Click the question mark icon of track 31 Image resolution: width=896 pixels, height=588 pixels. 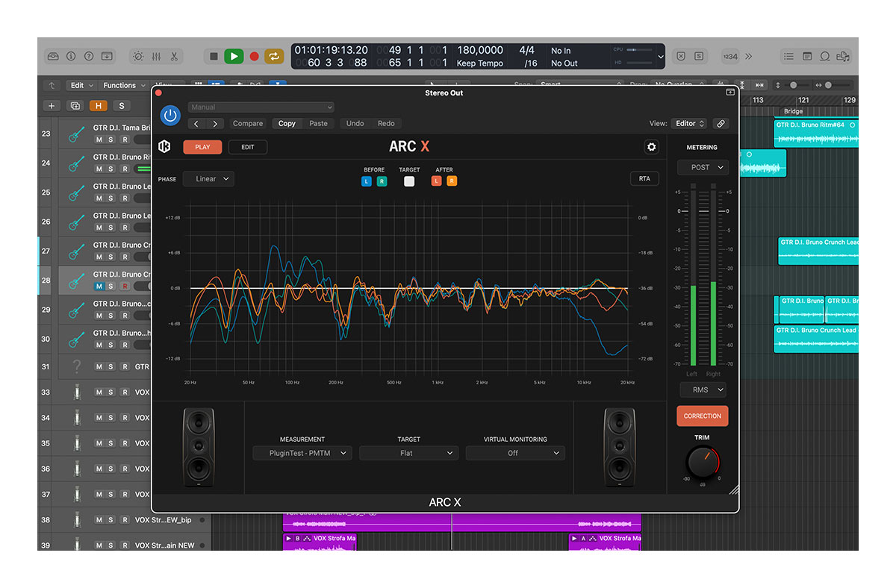coord(75,366)
